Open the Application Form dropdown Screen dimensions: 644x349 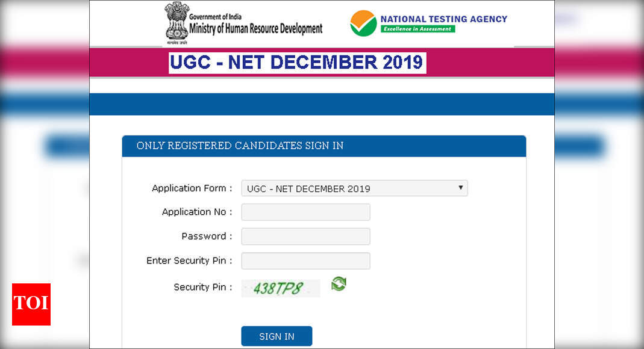pos(354,188)
